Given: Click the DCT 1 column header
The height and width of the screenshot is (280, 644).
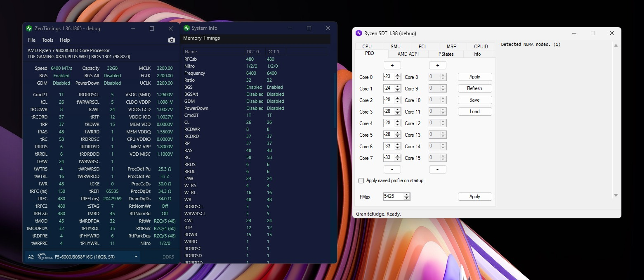Looking at the screenshot, I should point(276,52).
